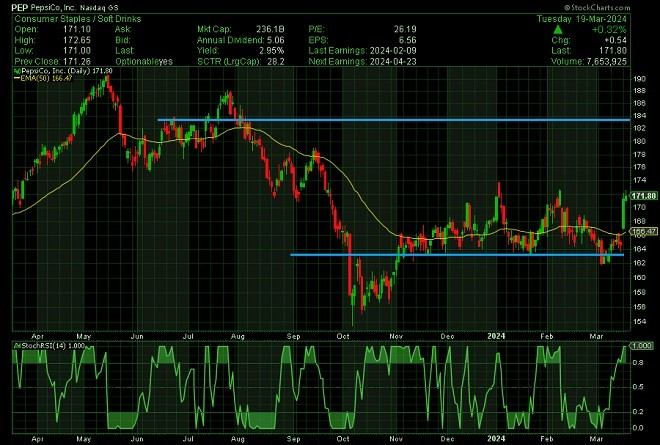660x445 pixels.
Task: Click the 190 price axis label
Action: coord(639,79)
